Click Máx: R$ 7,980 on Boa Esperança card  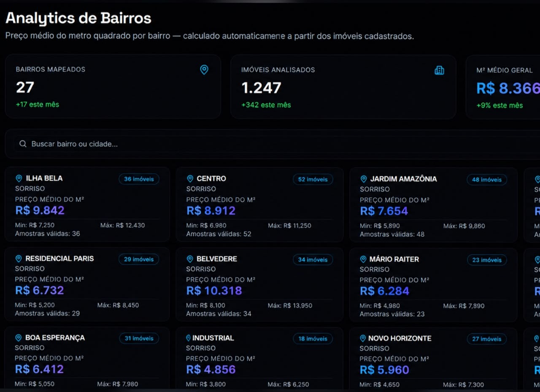(118, 384)
